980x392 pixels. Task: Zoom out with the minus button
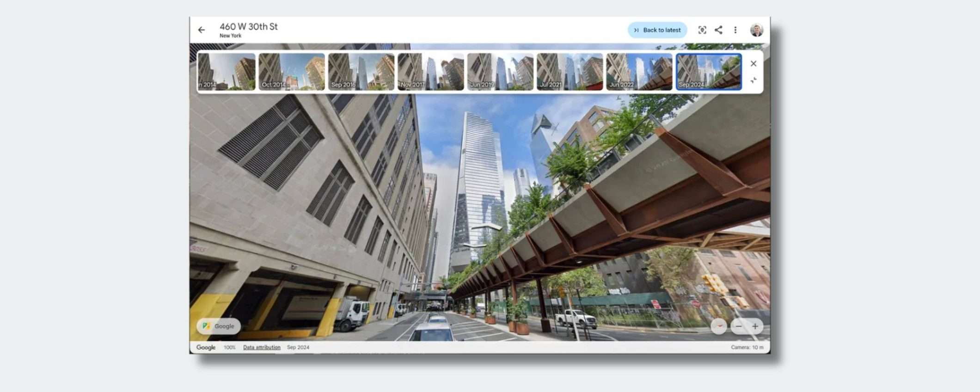[x=739, y=326]
